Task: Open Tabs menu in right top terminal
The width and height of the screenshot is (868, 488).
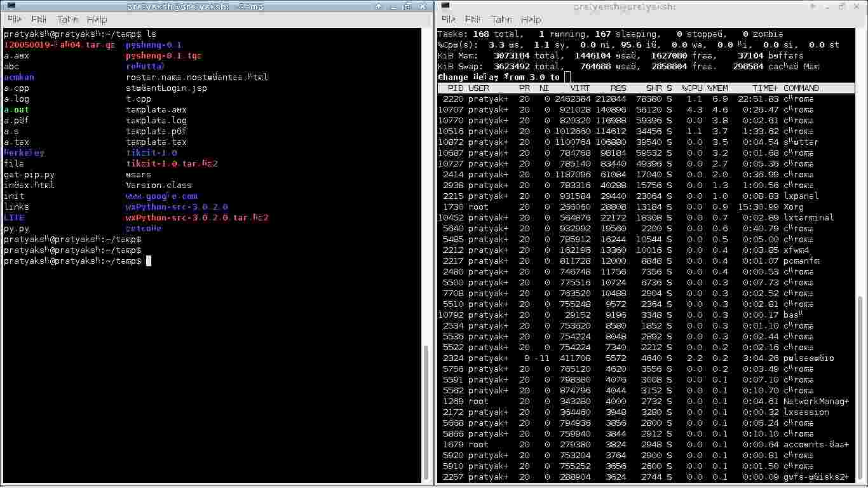Action: [501, 20]
